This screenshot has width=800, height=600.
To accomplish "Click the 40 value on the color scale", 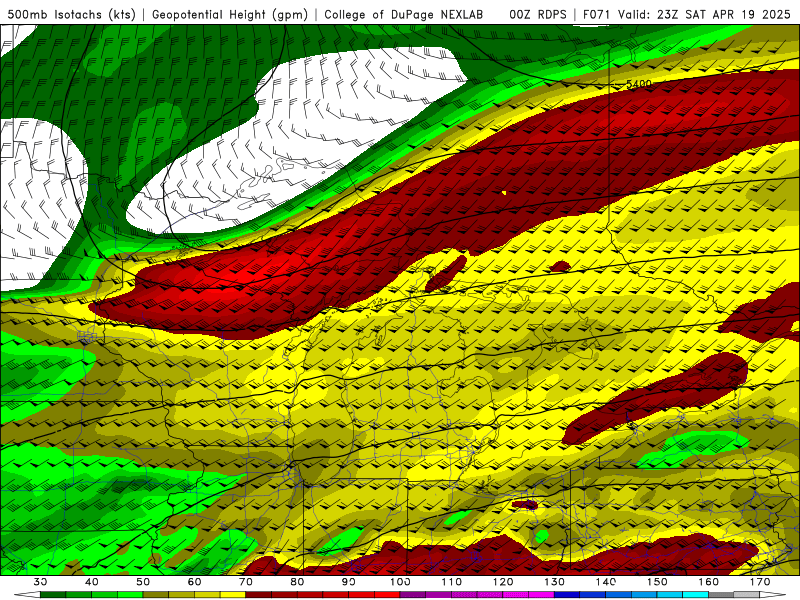I will pyautogui.click(x=92, y=582).
